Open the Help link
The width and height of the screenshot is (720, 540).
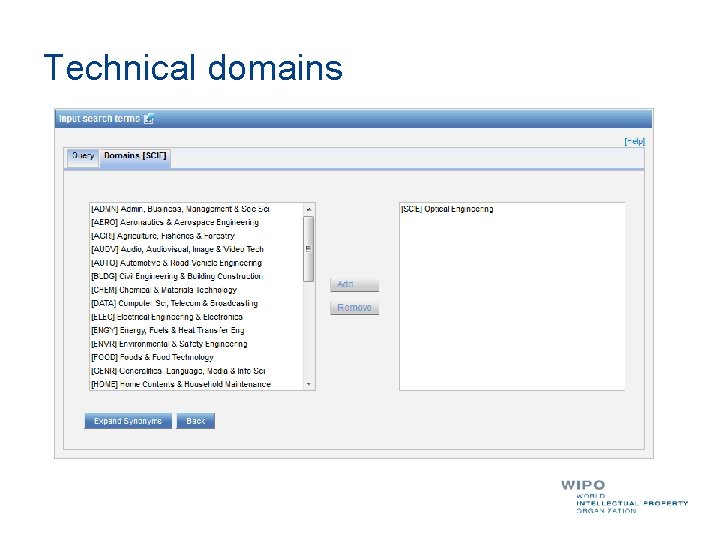pyautogui.click(x=635, y=141)
